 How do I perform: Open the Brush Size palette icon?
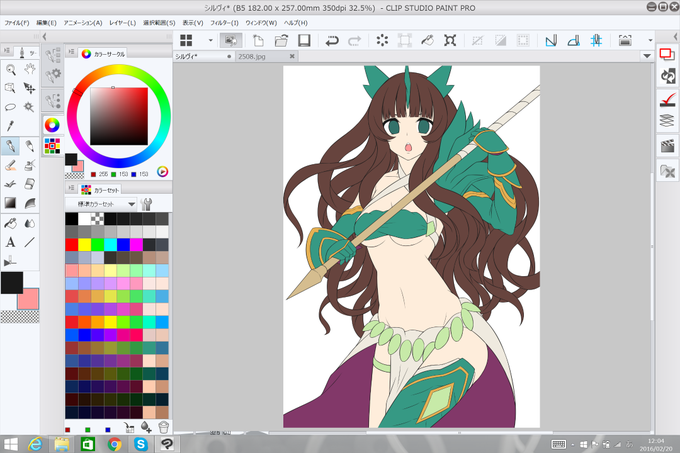tap(53, 100)
